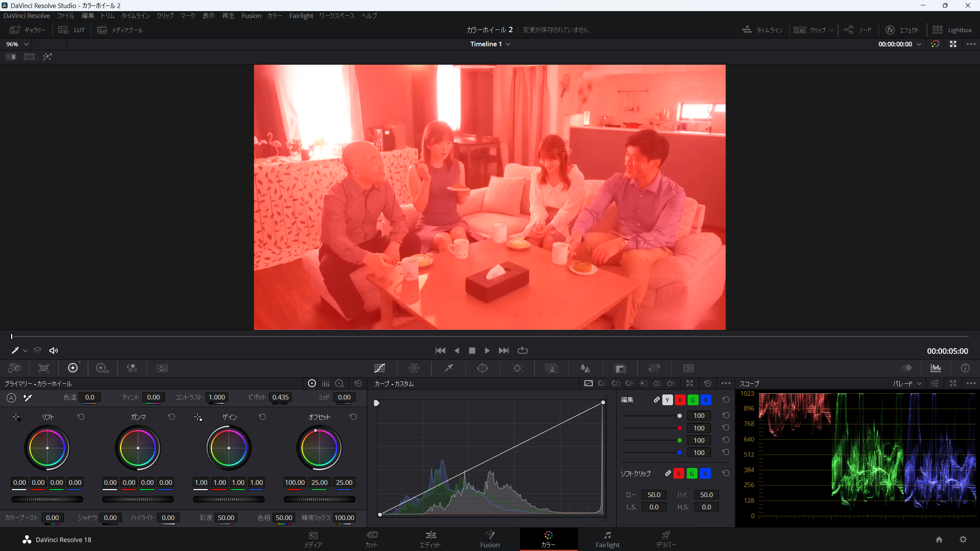The image size is (980, 551).
Task: Toggle curve channel ganging link
Action: (x=657, y=400)
